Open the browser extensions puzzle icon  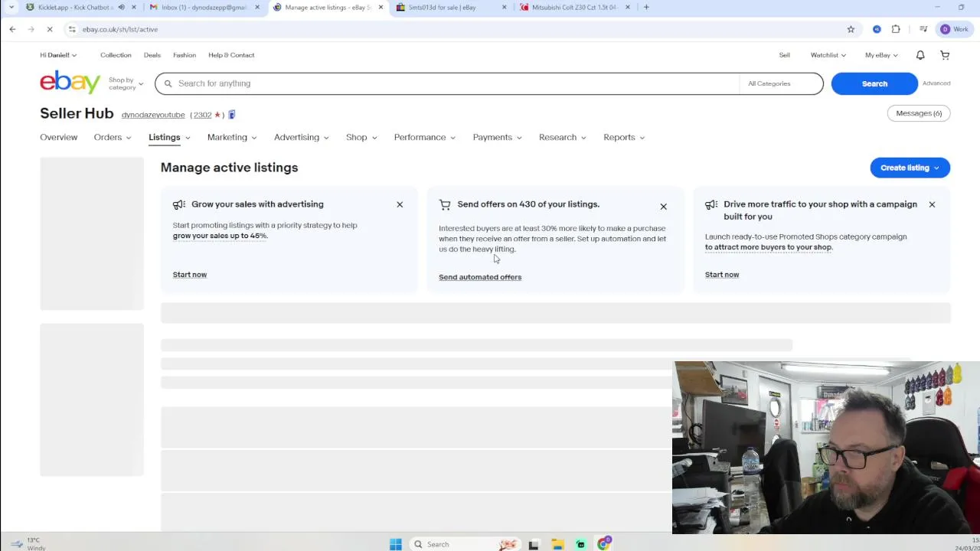[x=896, y=29]
